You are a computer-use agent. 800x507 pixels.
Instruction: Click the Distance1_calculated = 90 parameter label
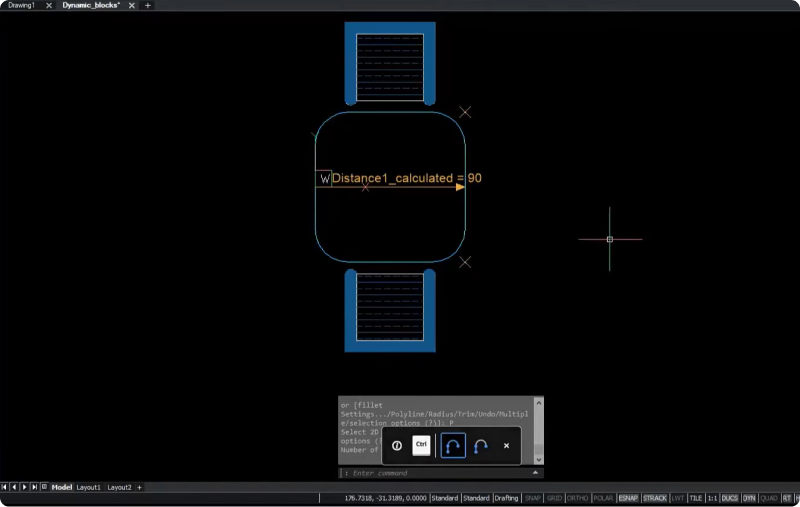click(x=406, y=178)
